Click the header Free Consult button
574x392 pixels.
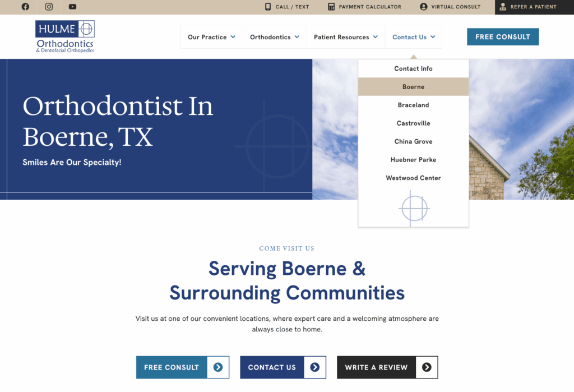pos(503,36)
